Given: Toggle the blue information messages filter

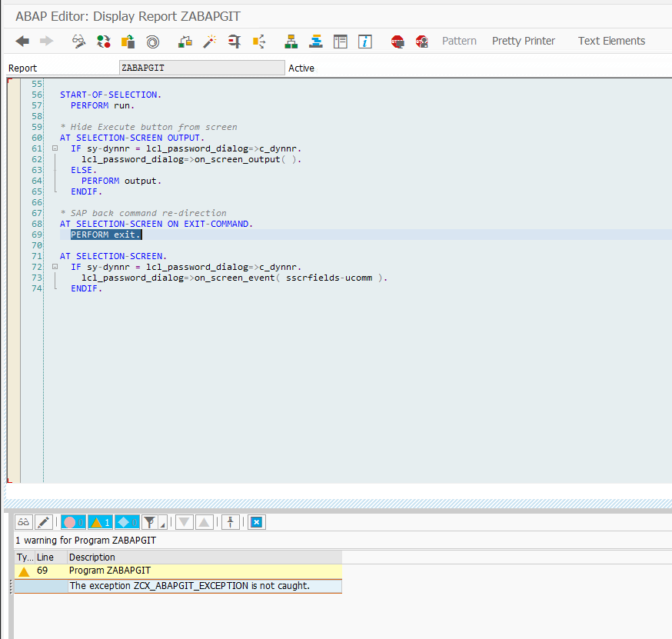Looking at the screenshot, I should [127, 522].
